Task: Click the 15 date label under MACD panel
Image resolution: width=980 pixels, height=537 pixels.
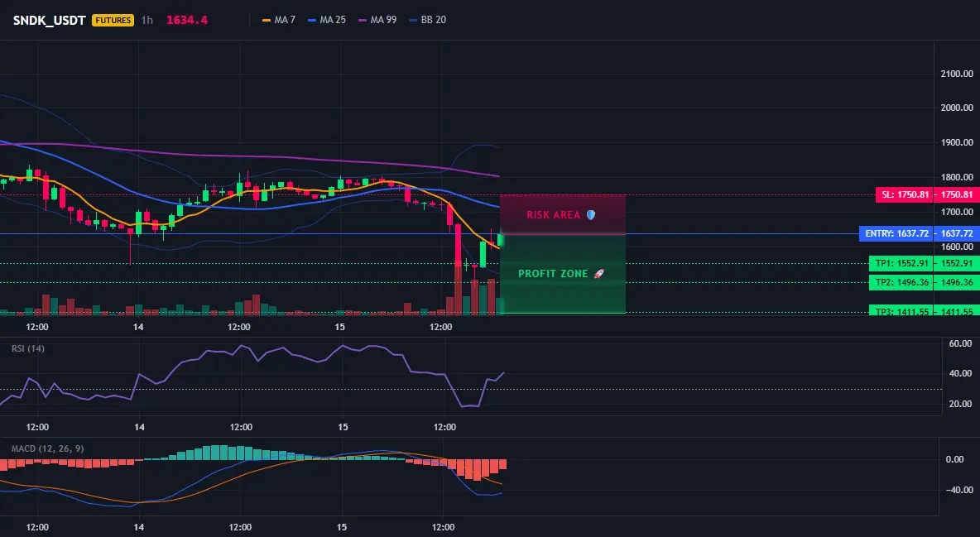Action: coord(341,527)
